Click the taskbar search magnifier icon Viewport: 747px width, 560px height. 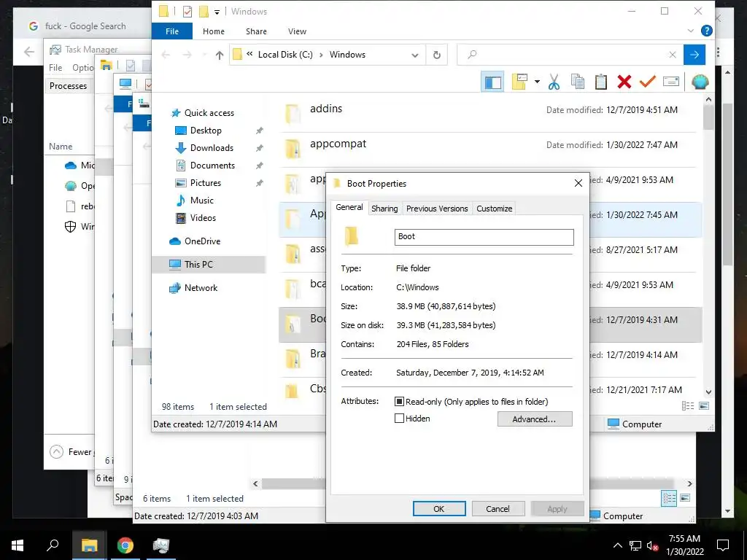click(53, 545)
